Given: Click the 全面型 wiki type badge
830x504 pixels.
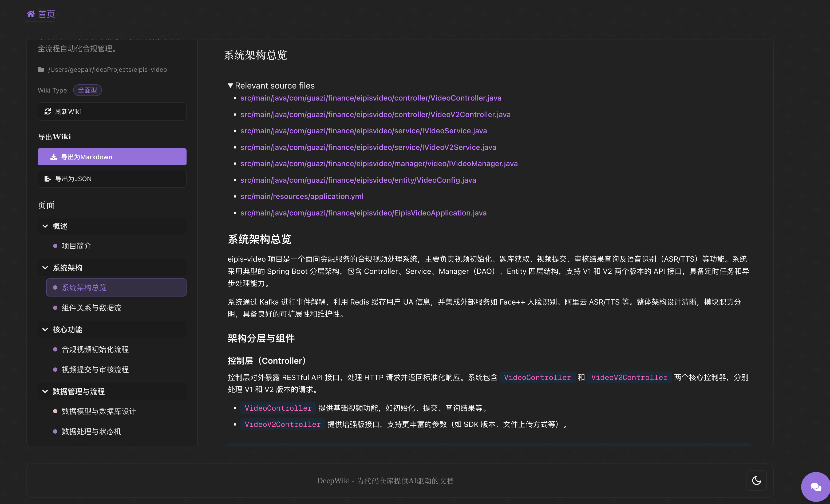Looking at the screenshot, I should pos(87,90).
